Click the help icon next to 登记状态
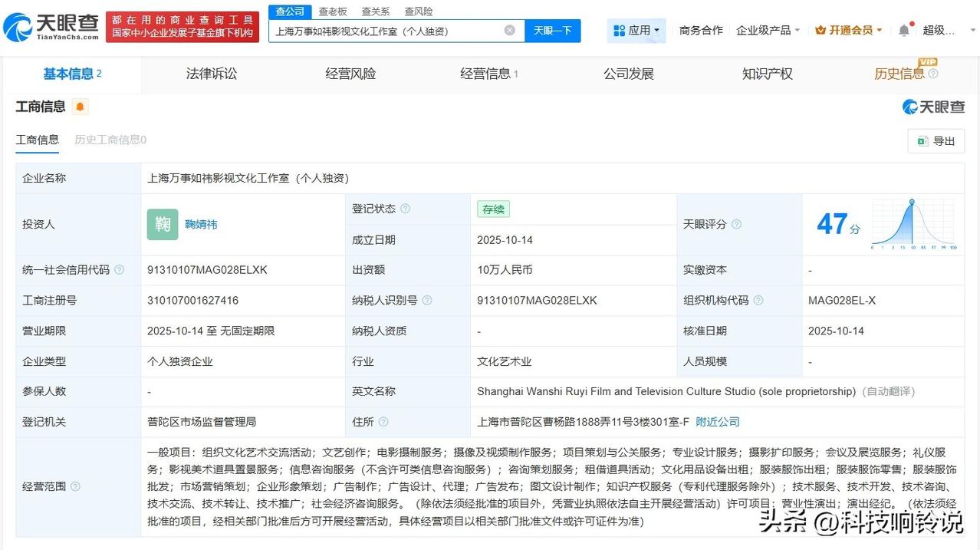Viewport: 980px width, 550px height. (x=406, y=209)
